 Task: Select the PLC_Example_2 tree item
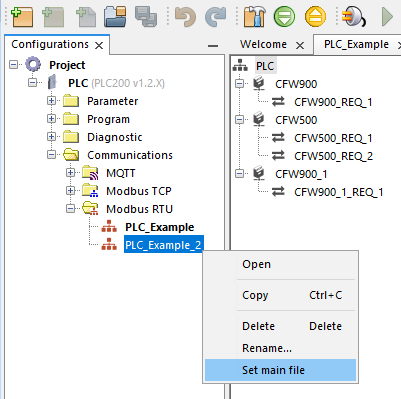[x=163, y=245]
